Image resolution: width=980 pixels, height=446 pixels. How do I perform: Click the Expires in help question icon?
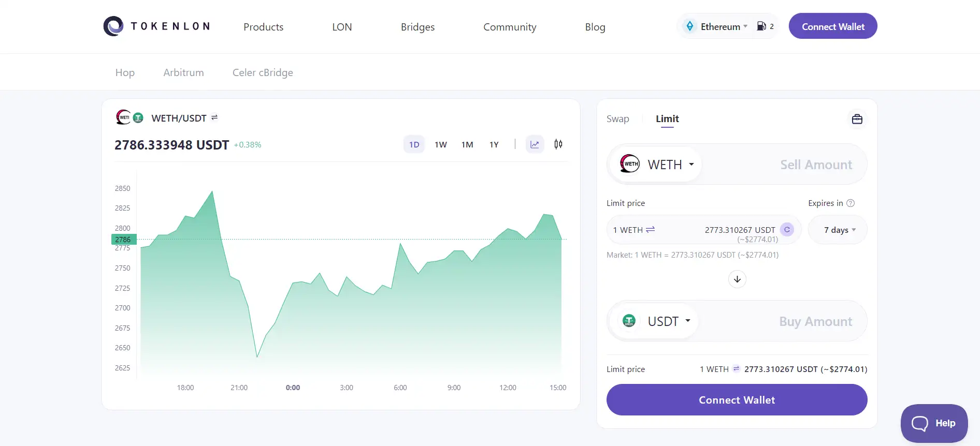(851, 203)
